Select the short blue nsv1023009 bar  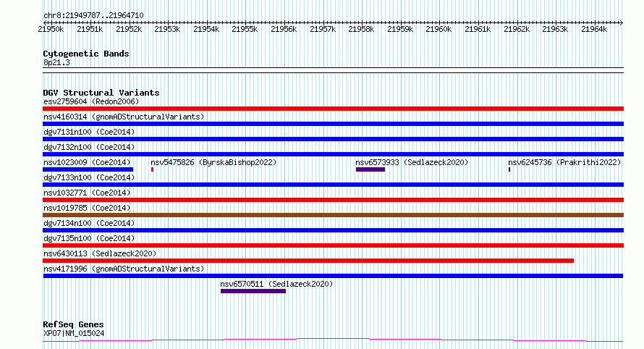pos(88,169)
